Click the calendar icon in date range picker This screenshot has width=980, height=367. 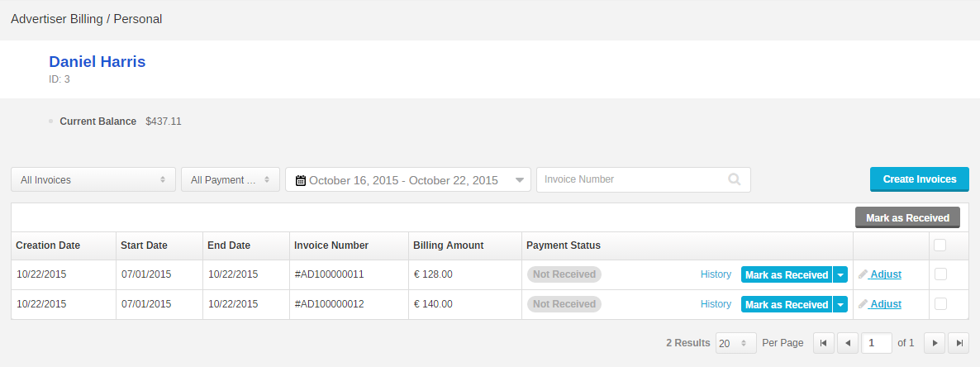tap(301, 181)
